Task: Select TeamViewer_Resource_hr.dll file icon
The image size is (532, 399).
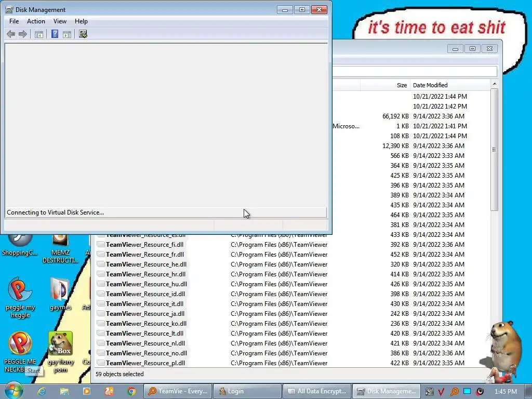Action: 100,274
